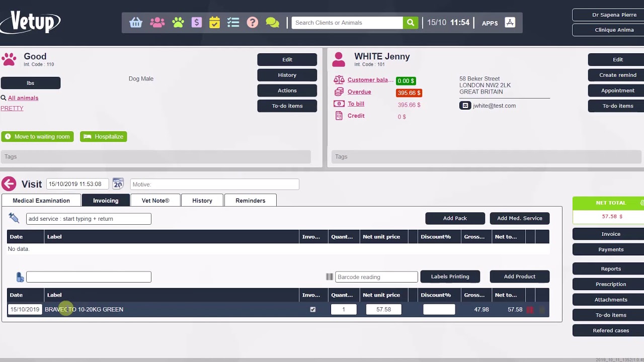The width and height of the screenshot is (644, 362).
Task: Click the red delete icon on Bravecto row
Action: pos(530,310)
